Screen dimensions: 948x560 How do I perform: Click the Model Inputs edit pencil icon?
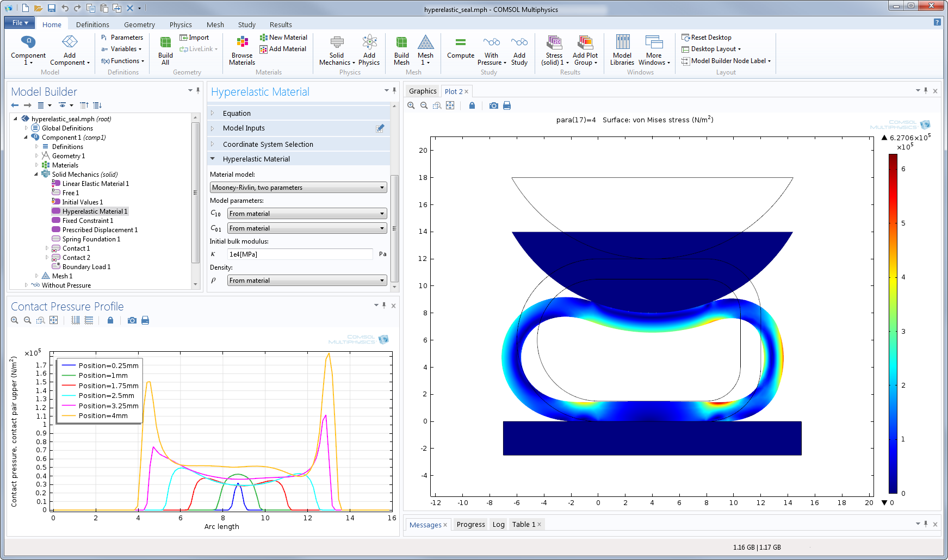point(380,128)
